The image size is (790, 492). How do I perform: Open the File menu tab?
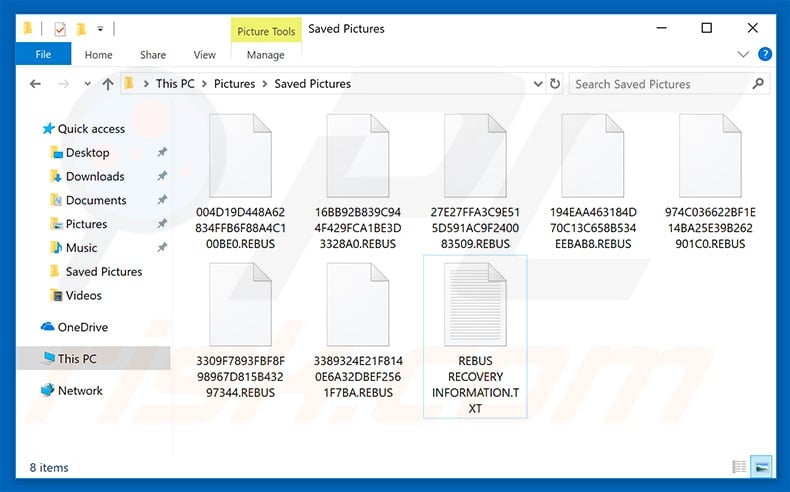coord(43,54)
